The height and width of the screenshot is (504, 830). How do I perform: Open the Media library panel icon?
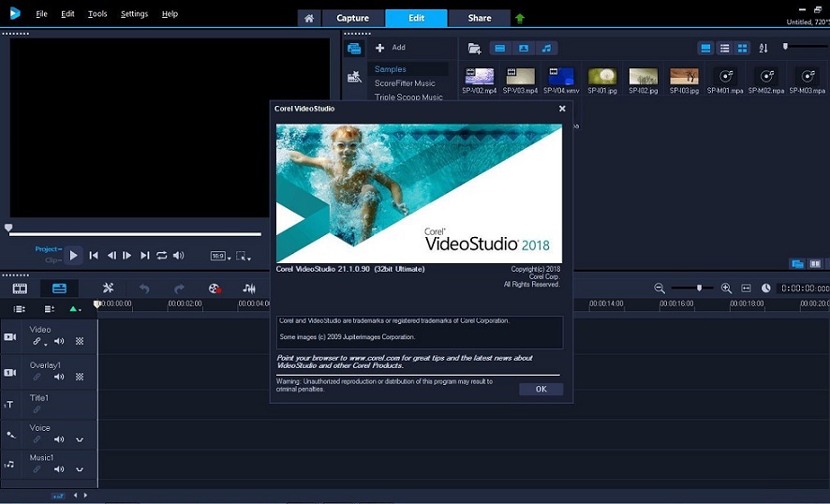[354, 50]
